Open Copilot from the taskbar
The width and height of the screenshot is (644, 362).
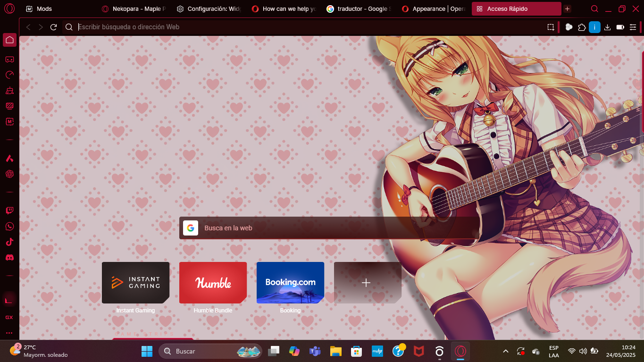point(294,351)
